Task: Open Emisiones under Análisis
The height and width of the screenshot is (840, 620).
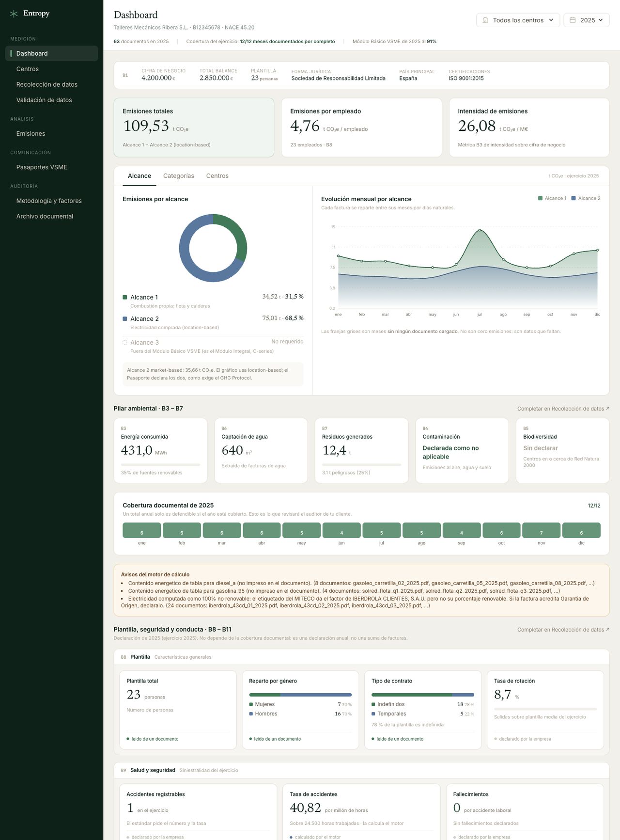Action: click(x=51, y=133)
